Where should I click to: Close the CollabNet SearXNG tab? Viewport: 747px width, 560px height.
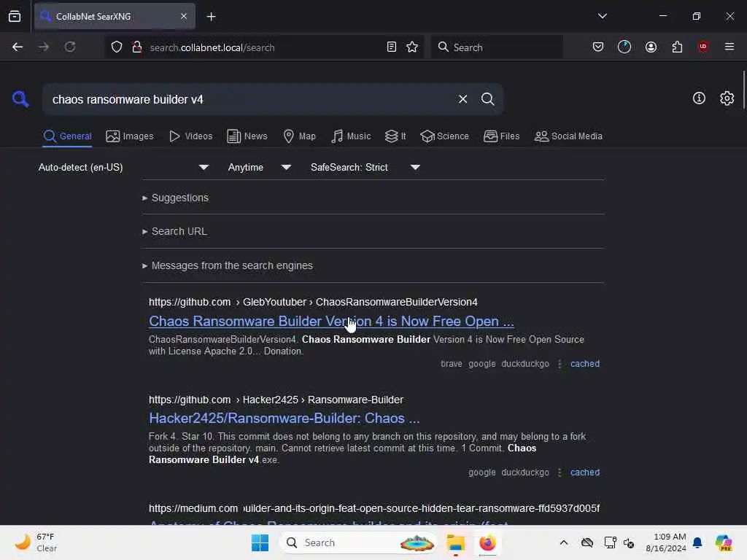click(x=183, y=16)
